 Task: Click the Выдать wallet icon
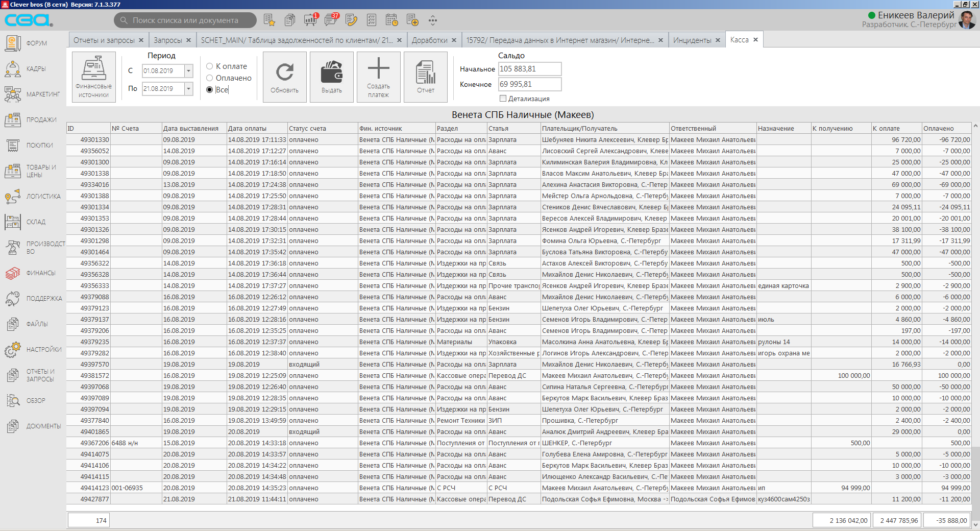tap(331, 73)
